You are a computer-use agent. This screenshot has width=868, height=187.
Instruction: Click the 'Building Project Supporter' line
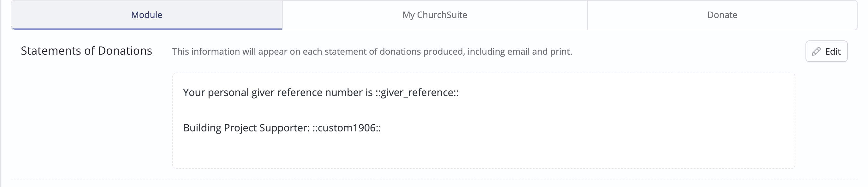282,128
